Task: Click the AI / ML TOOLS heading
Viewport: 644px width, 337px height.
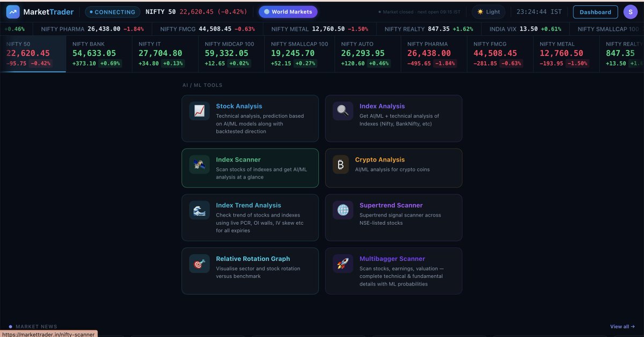Action: point(202,85)
